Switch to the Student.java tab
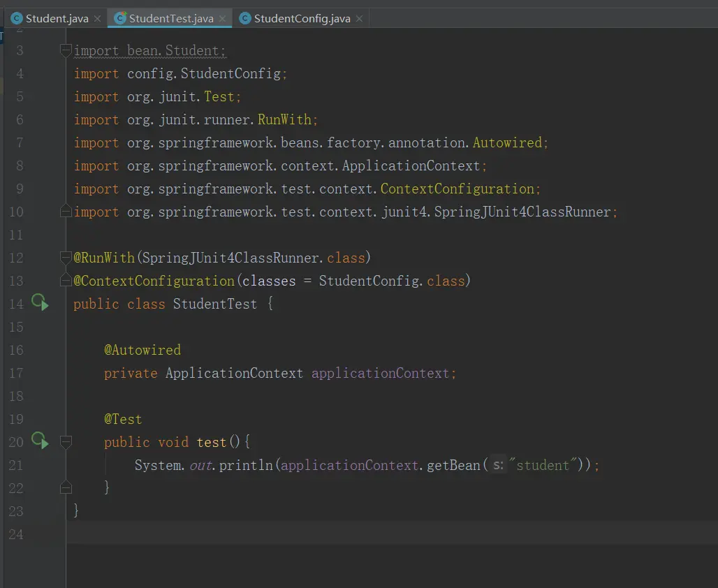 click(x=57, y=19)
